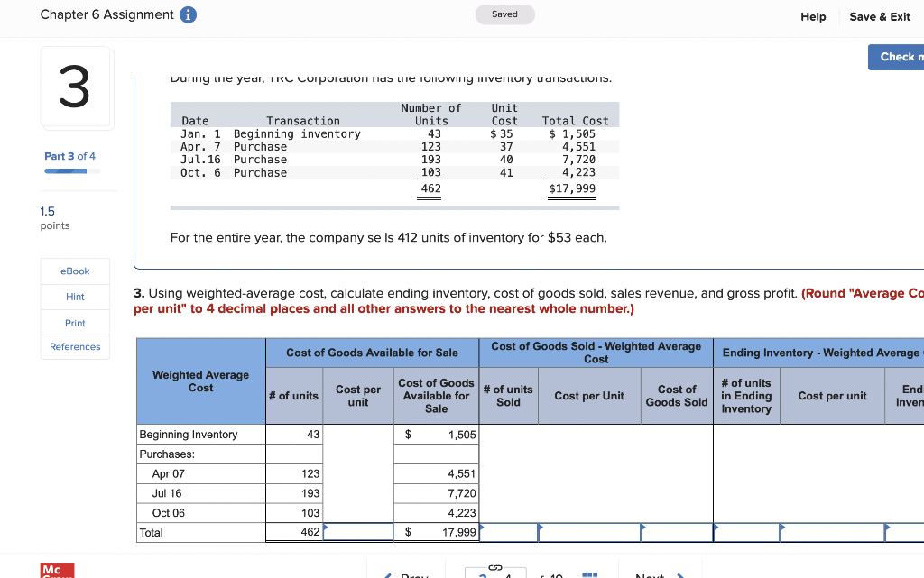Click the # of units Sold input cell
924x578 pixels.
pos(508,532)
